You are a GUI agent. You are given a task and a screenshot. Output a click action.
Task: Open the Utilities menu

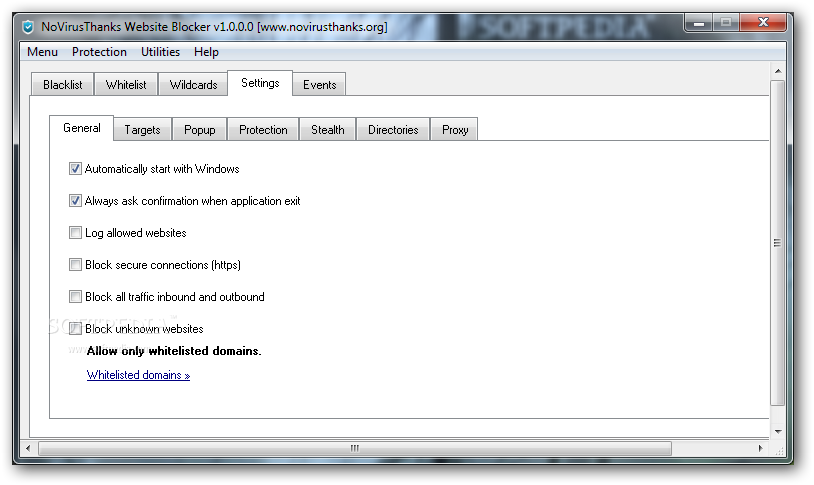[x=160, y=52]
